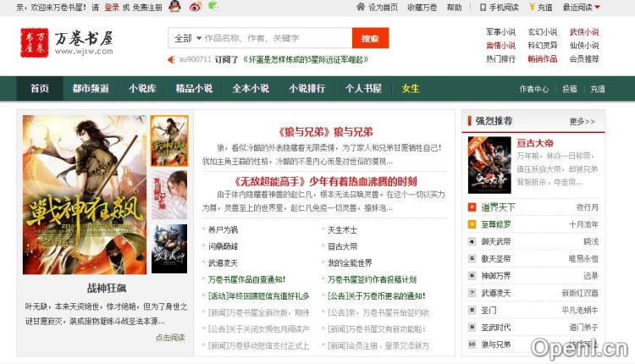Click the Weibo login icon
Image resolution: width=635 pixels, height=364 pixels.
195,7
